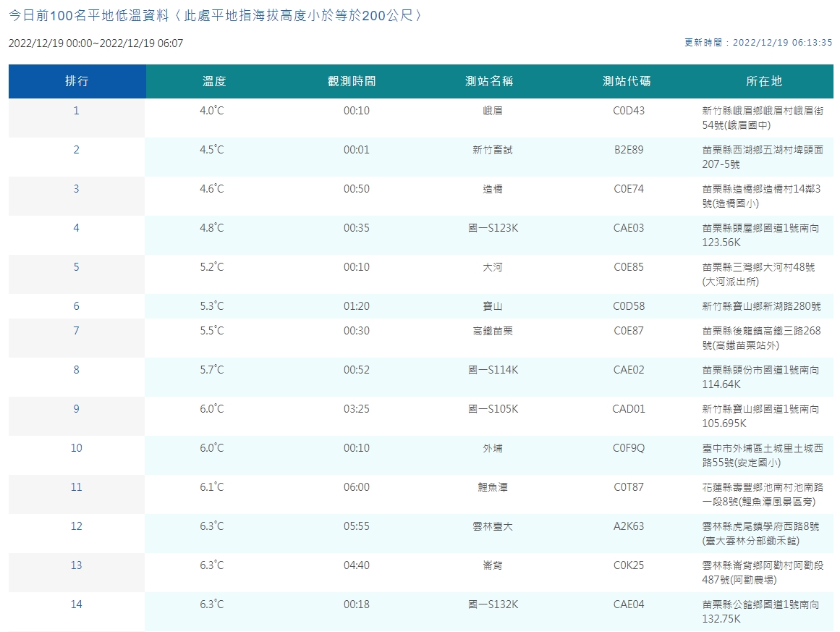
Task: Click rank number 1
Action: pyautogui.click(x=76, y=111)
